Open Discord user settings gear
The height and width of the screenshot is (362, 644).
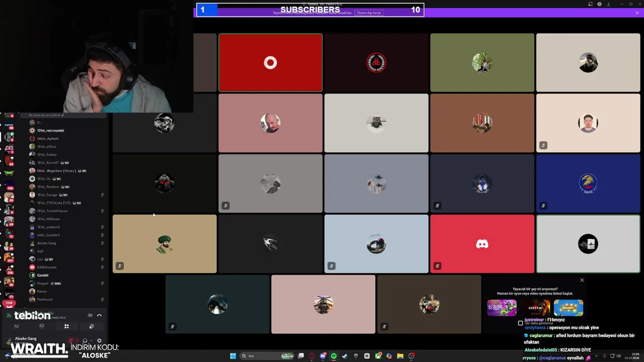click(99, 340)
